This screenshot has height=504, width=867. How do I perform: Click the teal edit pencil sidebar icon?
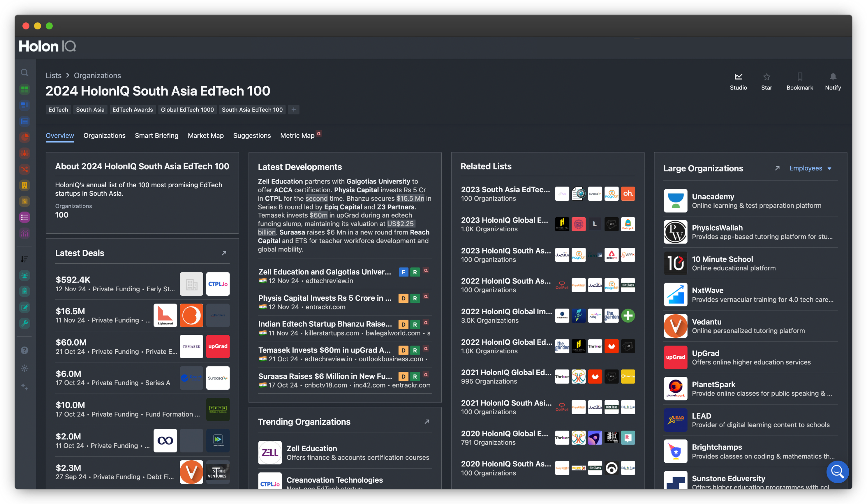click(x=24, y=307)
